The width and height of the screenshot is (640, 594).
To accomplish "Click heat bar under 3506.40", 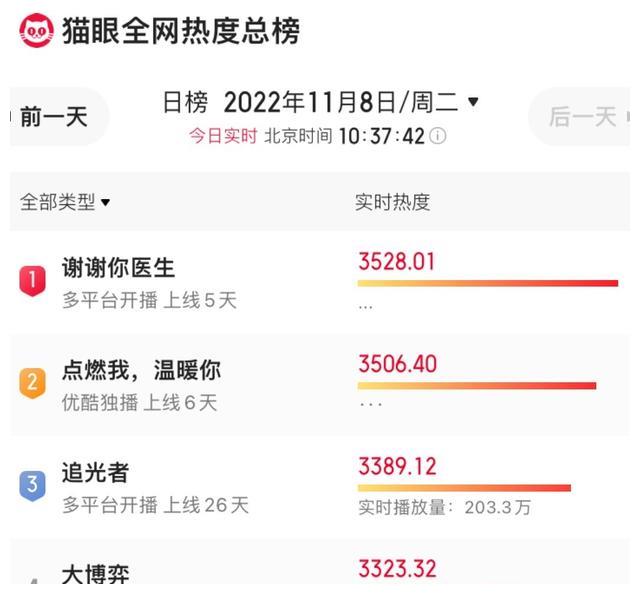I will coord(477,385).
